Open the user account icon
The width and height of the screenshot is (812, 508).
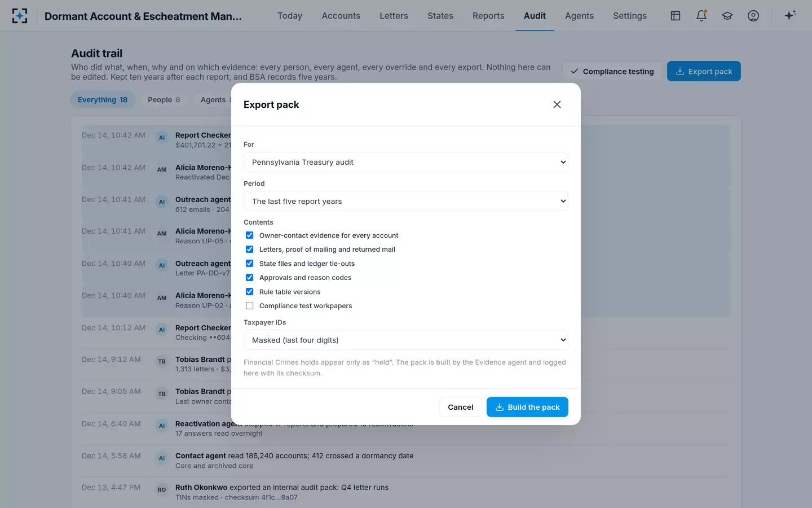[753, 16]
